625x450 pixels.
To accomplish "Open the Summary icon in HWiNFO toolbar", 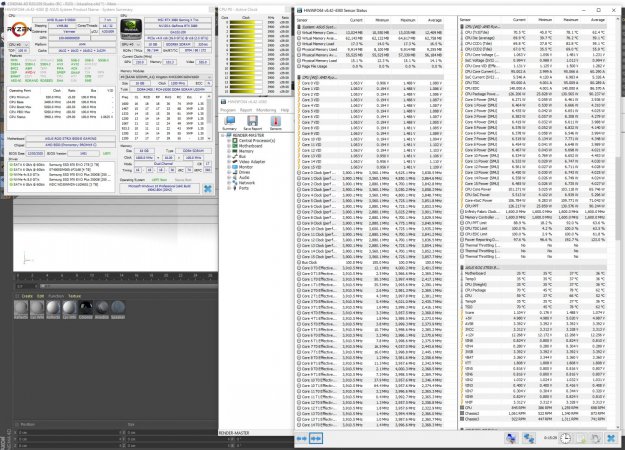I will tap(230, 123).
